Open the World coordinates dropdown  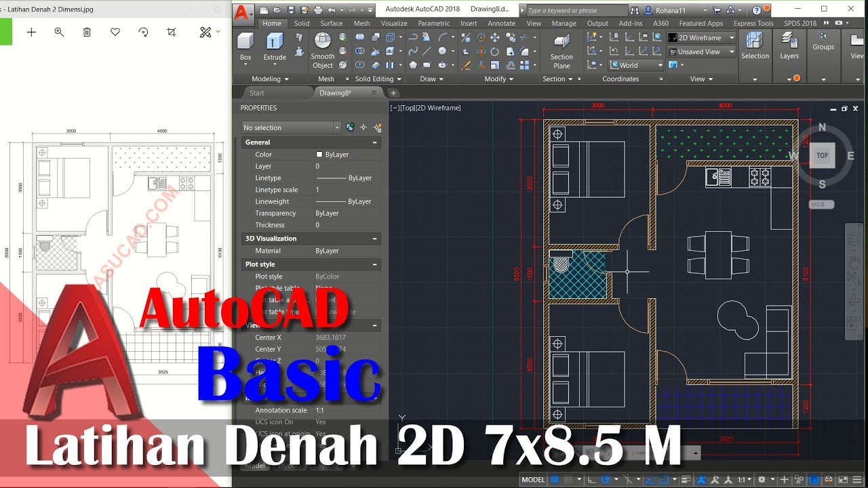click(636, 65)
